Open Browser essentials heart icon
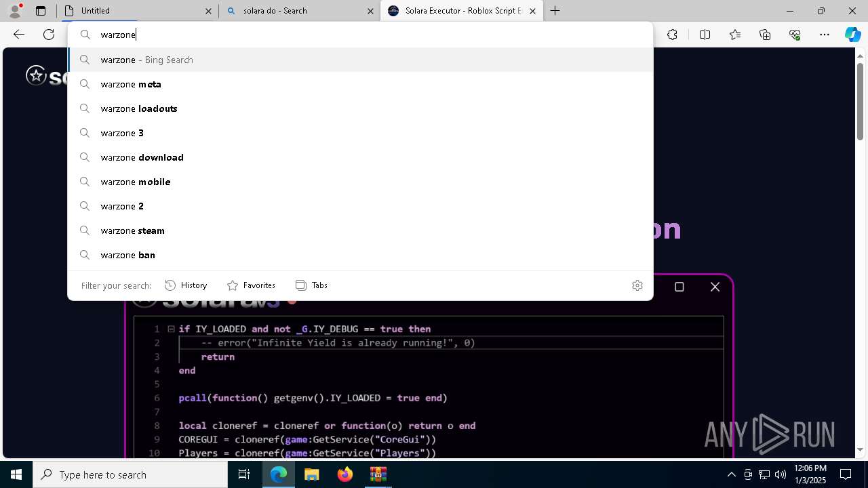 795,35
